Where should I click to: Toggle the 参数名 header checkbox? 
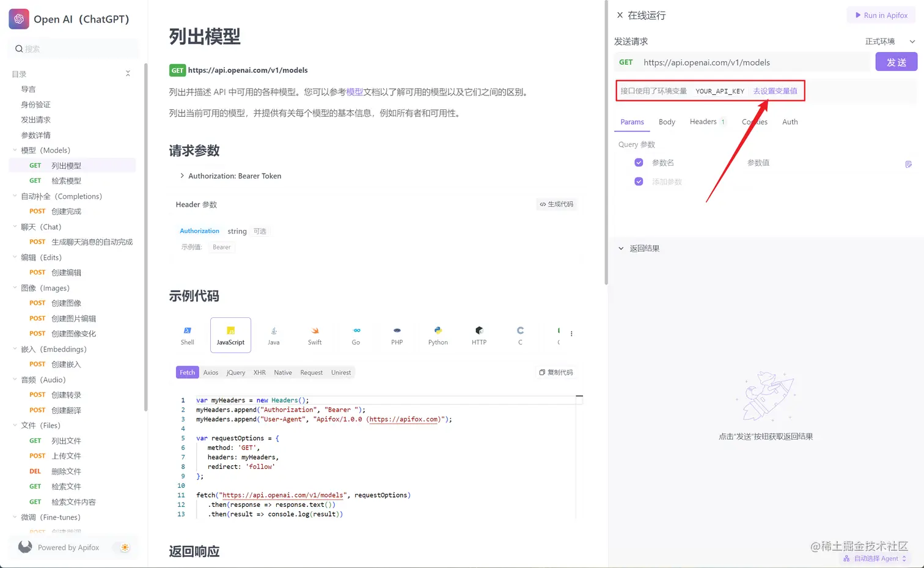coord(639,163)
